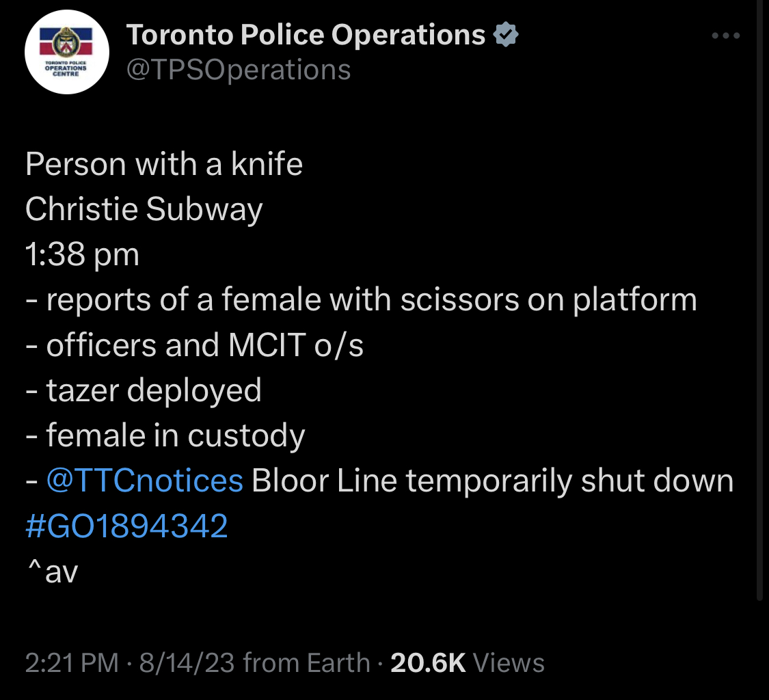The height and width of the screenshot is (700, 769).
Task: Open the #GO1894342 hashtag
Action: coord(126,526)
